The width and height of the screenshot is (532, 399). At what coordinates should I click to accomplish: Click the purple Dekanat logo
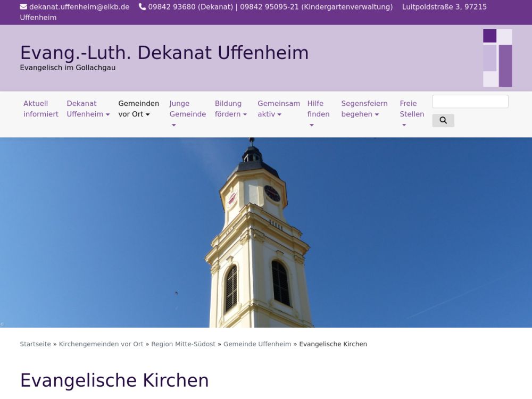497,58
